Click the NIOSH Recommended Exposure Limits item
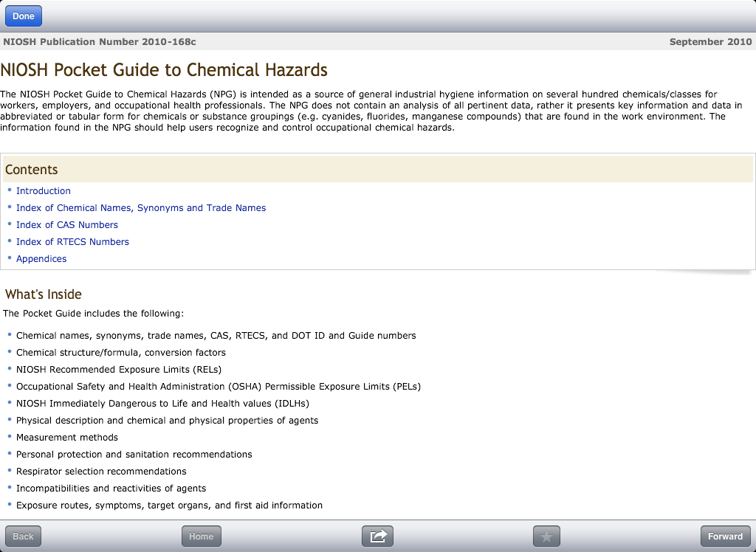 click(x=119, y=370)
